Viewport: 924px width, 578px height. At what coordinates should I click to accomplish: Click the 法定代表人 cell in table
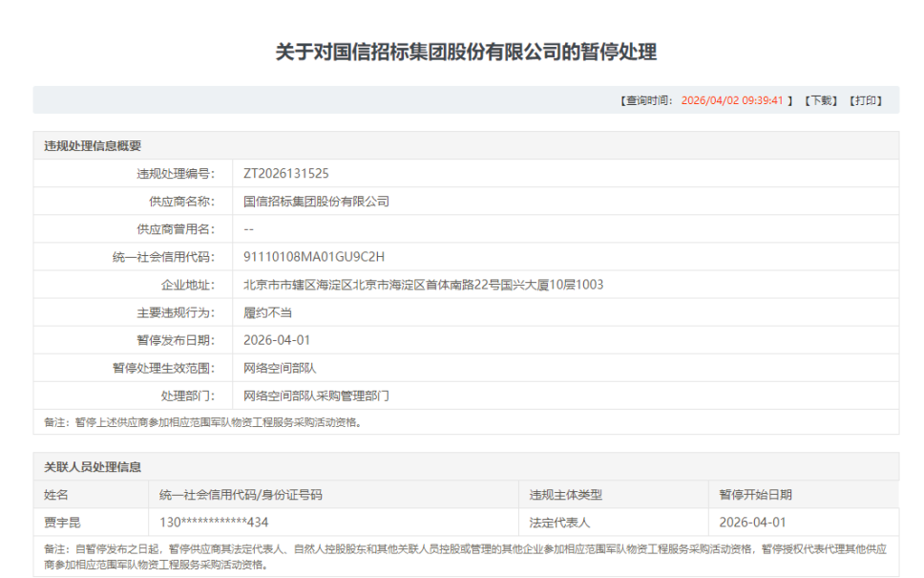(x=560, y=523)
